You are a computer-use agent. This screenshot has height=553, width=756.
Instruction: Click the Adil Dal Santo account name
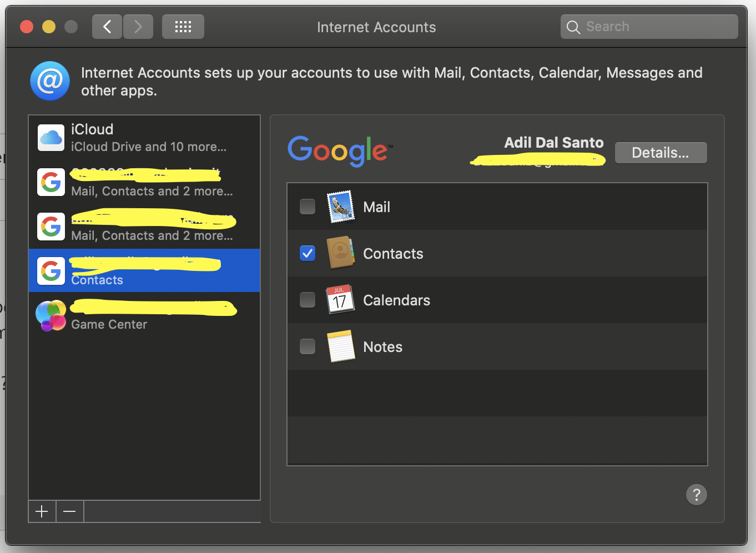click(554, 143)
